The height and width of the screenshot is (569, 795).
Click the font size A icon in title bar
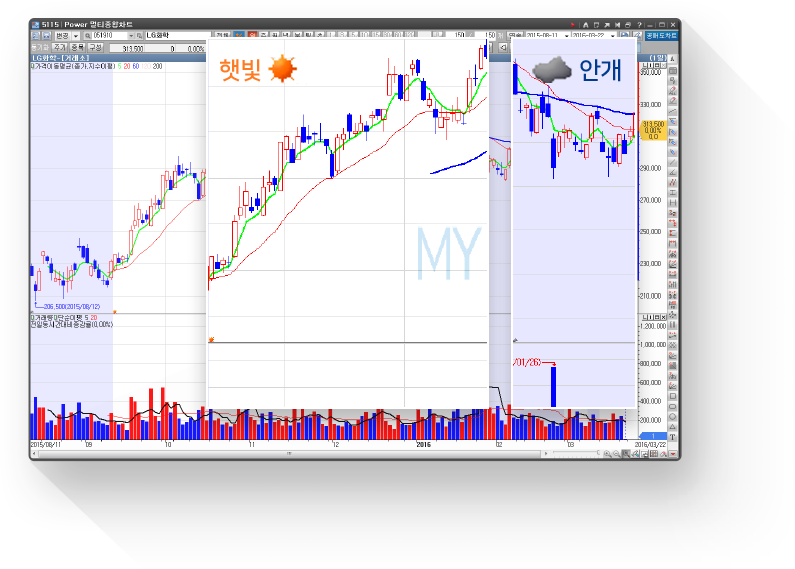point(586,24)
